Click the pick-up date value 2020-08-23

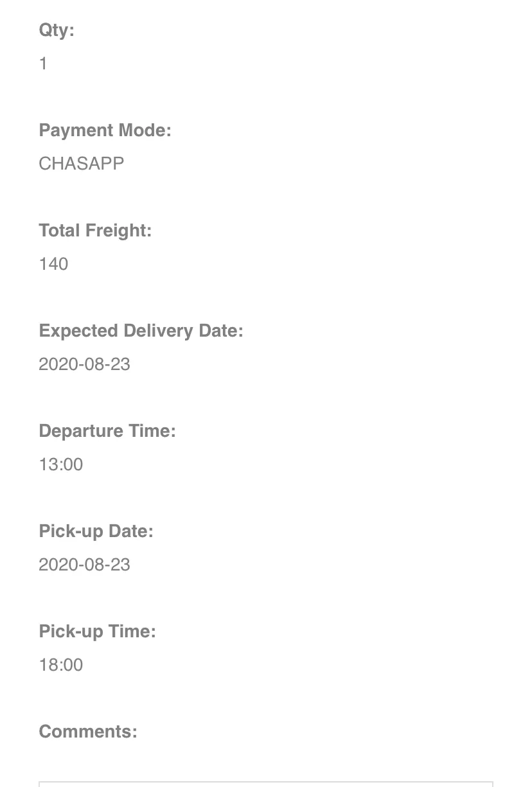(84, 565)
